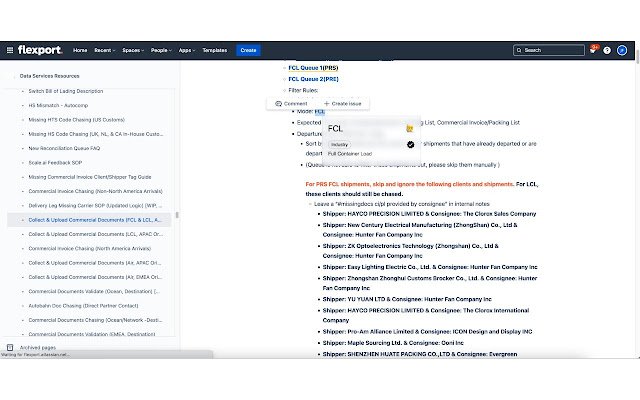Open New Reconciliation Queue FAQ page

pos(64,148)
